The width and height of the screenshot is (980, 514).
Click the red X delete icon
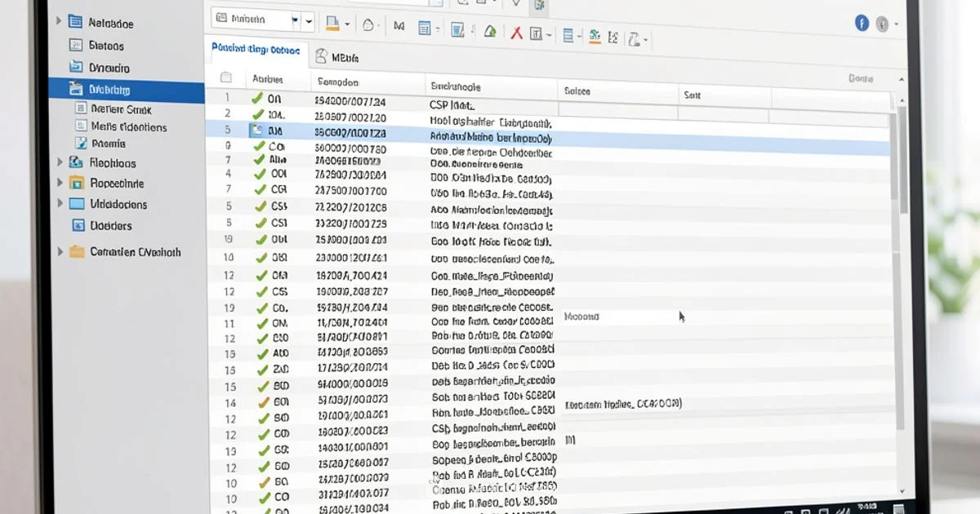click(x=516, y=30)
